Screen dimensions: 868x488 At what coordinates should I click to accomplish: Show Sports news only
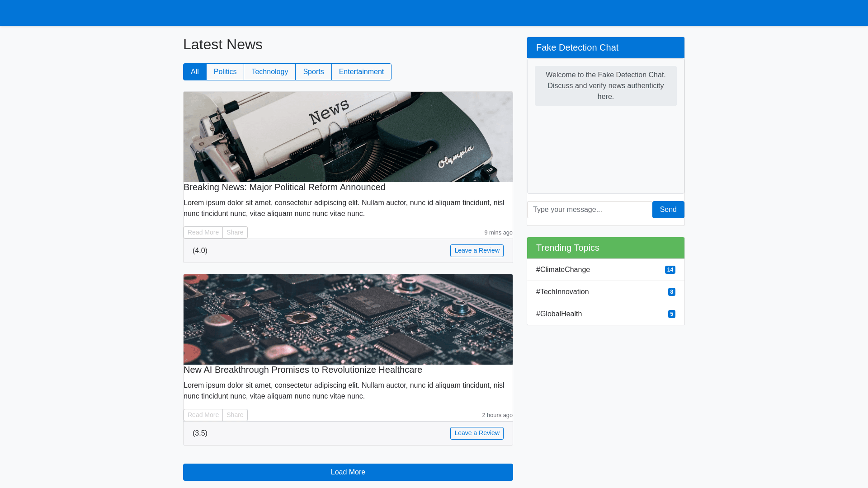tap(313, 72)
